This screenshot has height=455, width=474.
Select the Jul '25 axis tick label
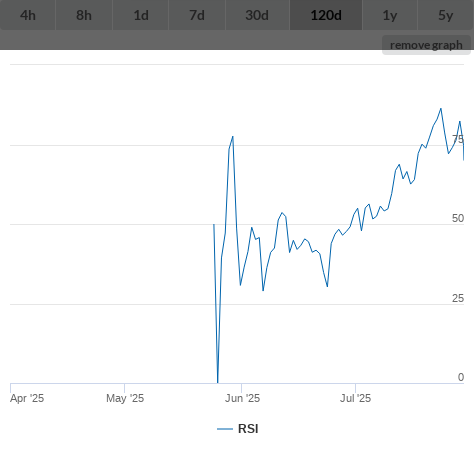pos(355,398)
